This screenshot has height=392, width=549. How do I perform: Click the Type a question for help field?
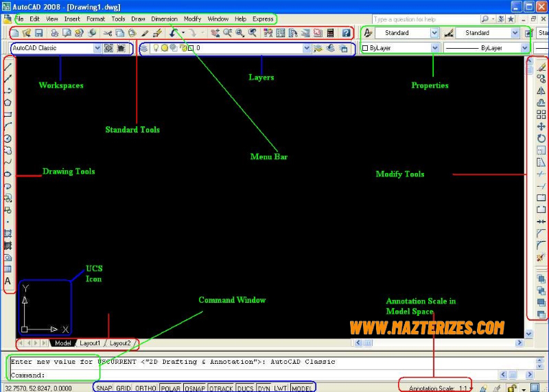pos(425,19)
